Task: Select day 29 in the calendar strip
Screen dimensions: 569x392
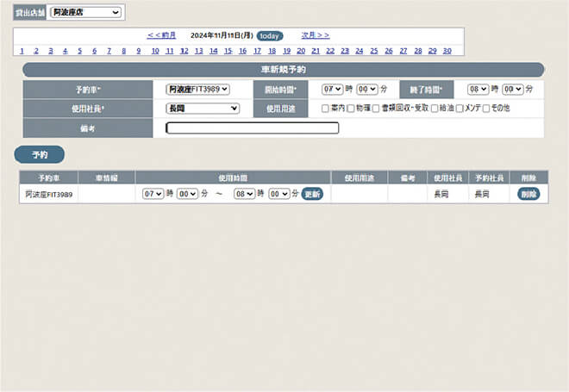Action: 433,51
